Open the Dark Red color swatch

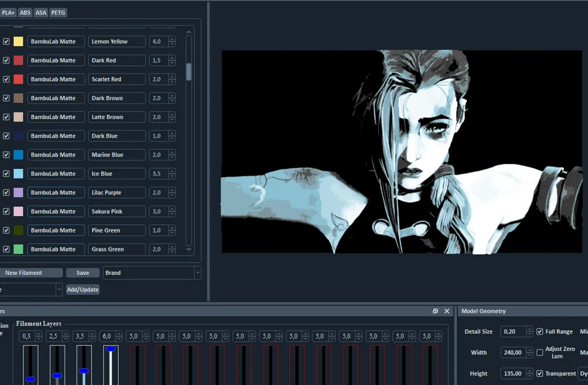(x=18, y=60)
